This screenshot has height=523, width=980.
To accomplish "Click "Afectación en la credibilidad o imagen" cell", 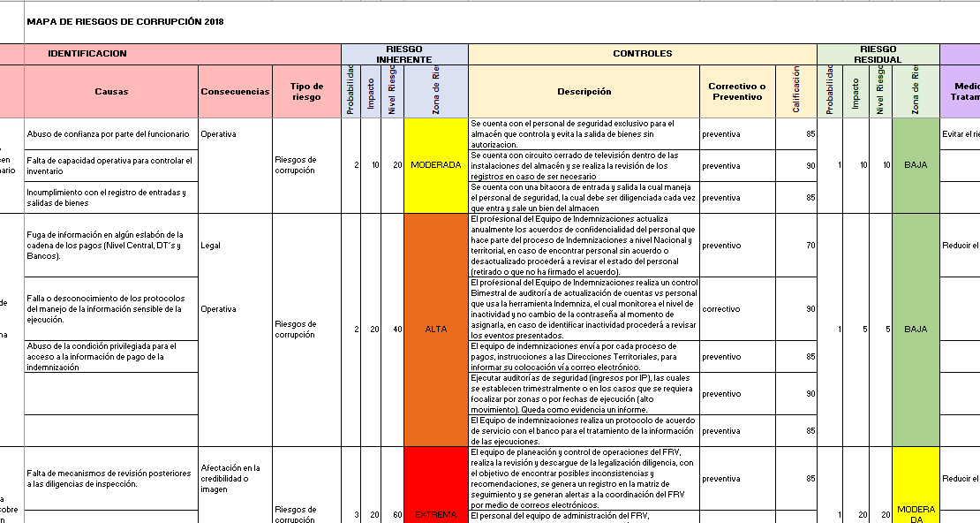I will [235, 479].
